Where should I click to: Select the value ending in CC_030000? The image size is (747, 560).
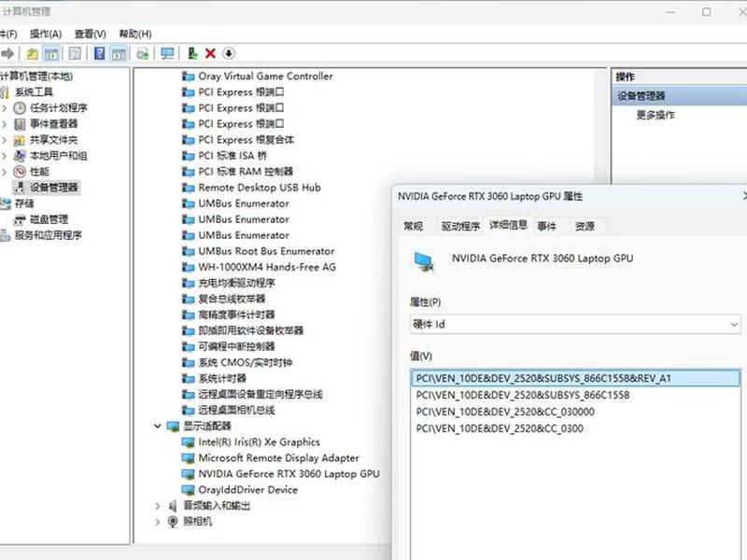point(505,412)
